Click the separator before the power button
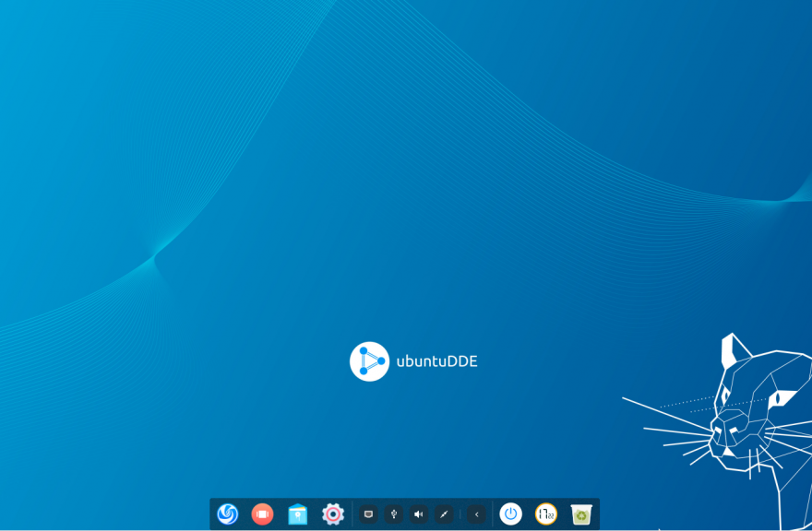Screen dimensions: 812x531 (493, 513)
